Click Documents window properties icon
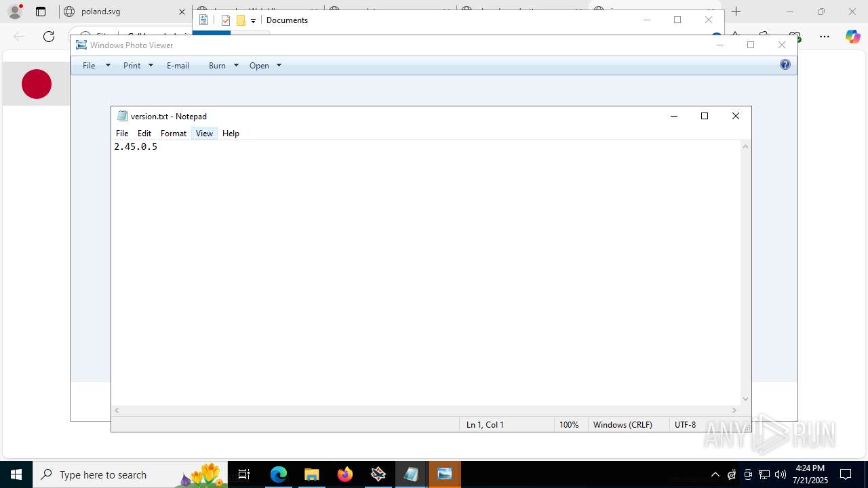This screenshot has height=488, width=868. click(x=203, y=20)
